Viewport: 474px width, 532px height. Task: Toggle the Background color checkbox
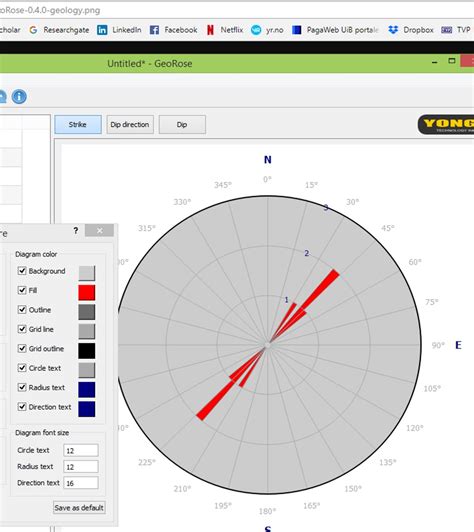22,270
